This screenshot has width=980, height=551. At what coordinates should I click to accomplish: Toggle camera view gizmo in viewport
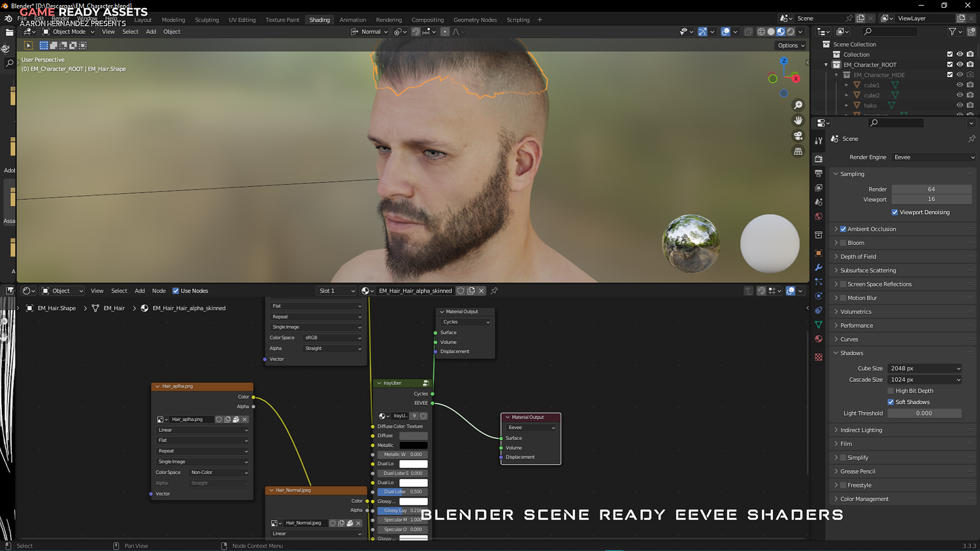(x=798, y=136)
